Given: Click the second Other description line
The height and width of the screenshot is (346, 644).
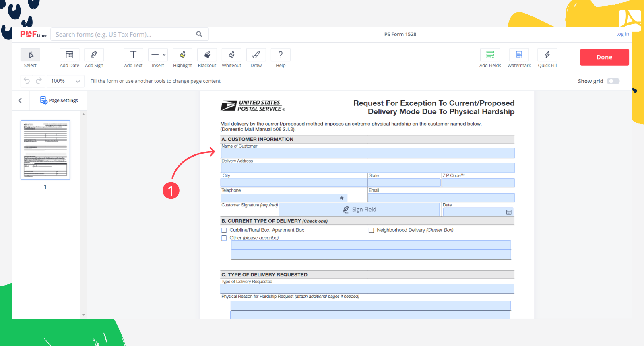Looking at the screenshot, I should (x=371, y=255).
